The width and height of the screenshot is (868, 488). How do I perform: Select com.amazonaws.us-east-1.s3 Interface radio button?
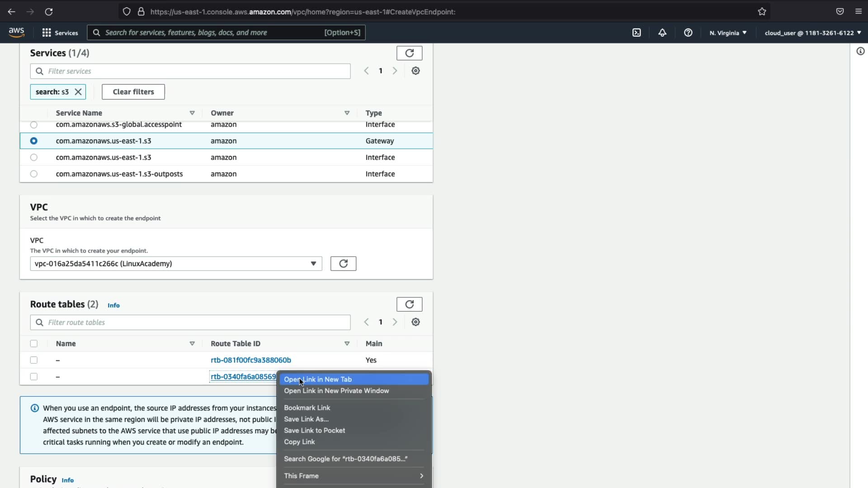34,157
